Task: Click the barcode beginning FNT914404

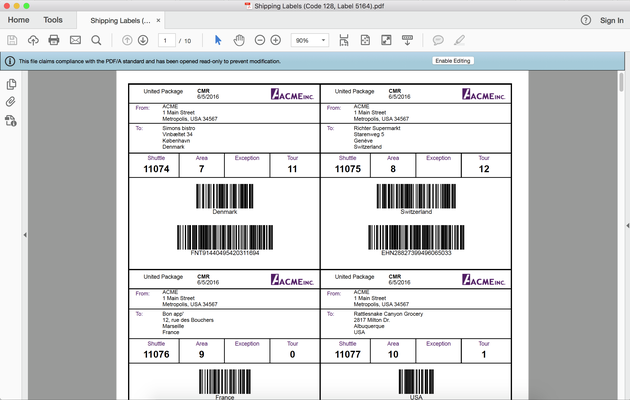Action: click(x=225, y=237)
